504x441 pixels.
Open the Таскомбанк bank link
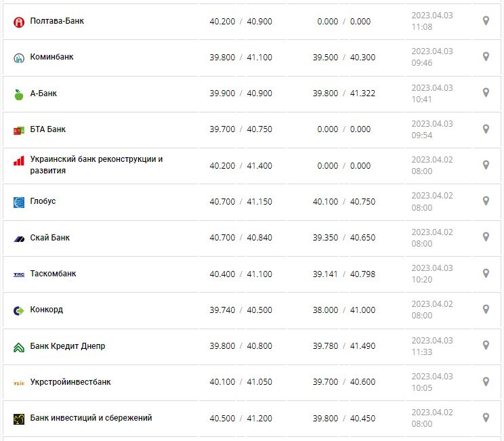click(53, 274)
